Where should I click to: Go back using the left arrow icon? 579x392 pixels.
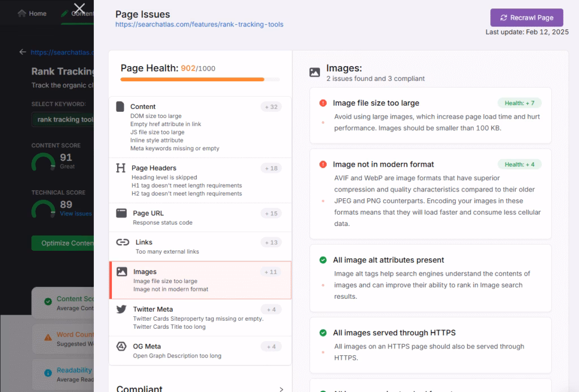(23, 52)
